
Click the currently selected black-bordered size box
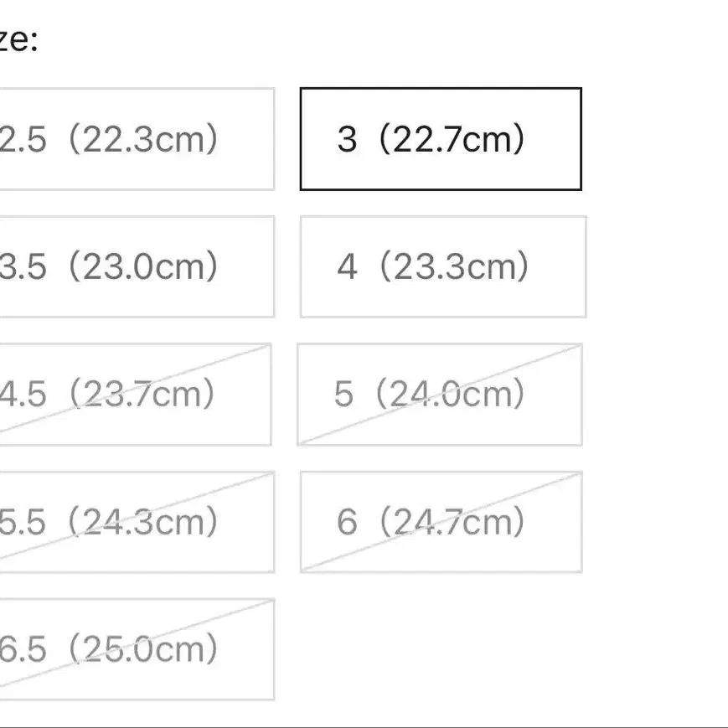click(x=440, y=139)
